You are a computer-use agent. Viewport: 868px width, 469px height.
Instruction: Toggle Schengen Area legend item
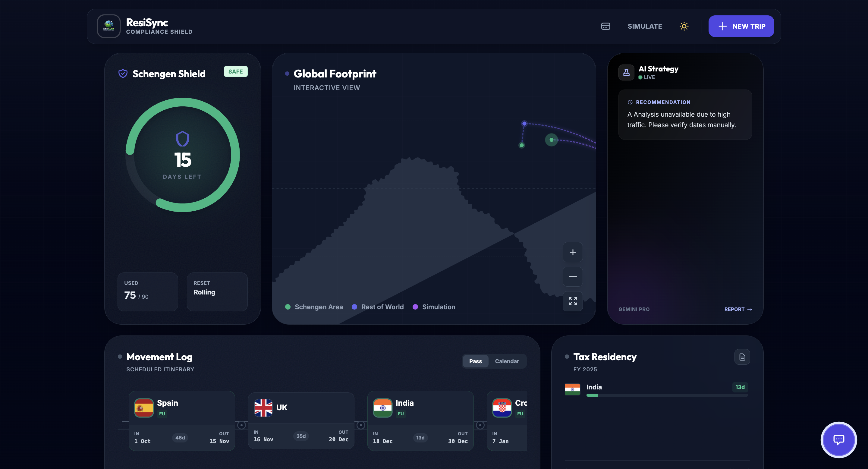point(314,307)
